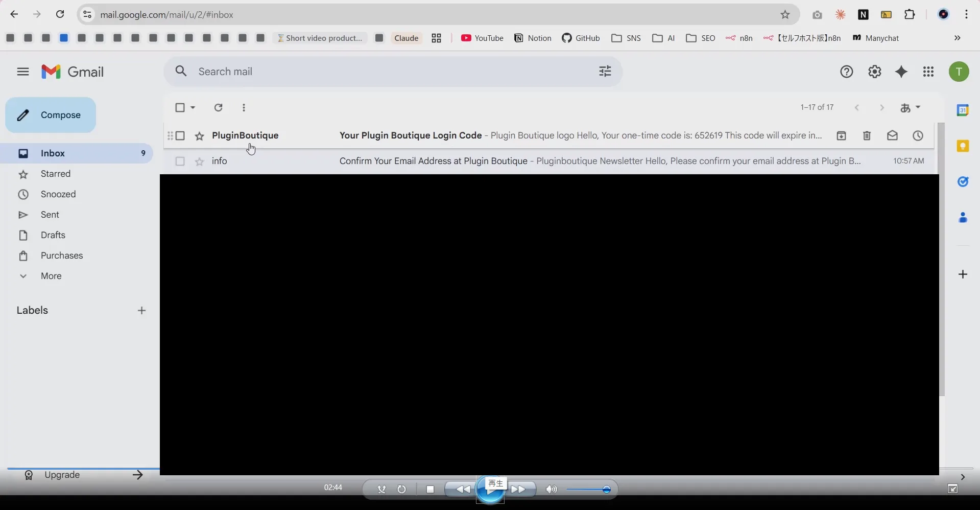This screenshot has height=510, width=980.
Task: Open Google Calendar side panel icon
Action: tap(963, 110)
